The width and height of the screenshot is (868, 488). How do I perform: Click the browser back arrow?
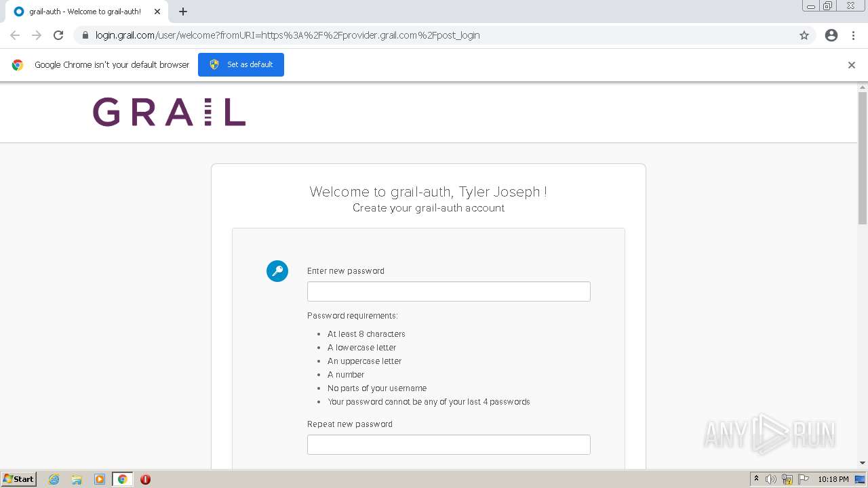click(15, 35)
